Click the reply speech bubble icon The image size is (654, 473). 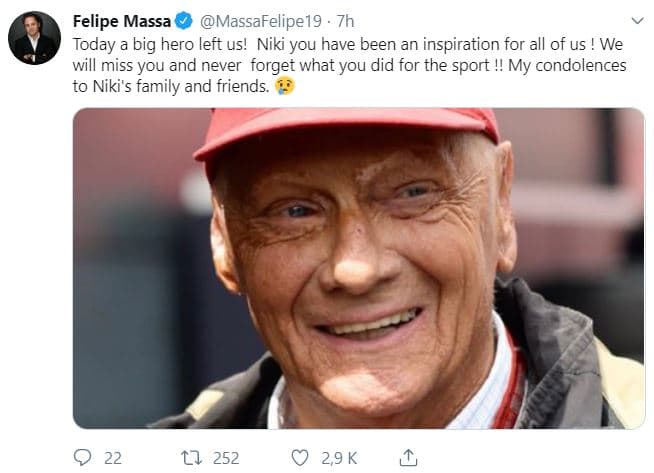coord(82,457)
